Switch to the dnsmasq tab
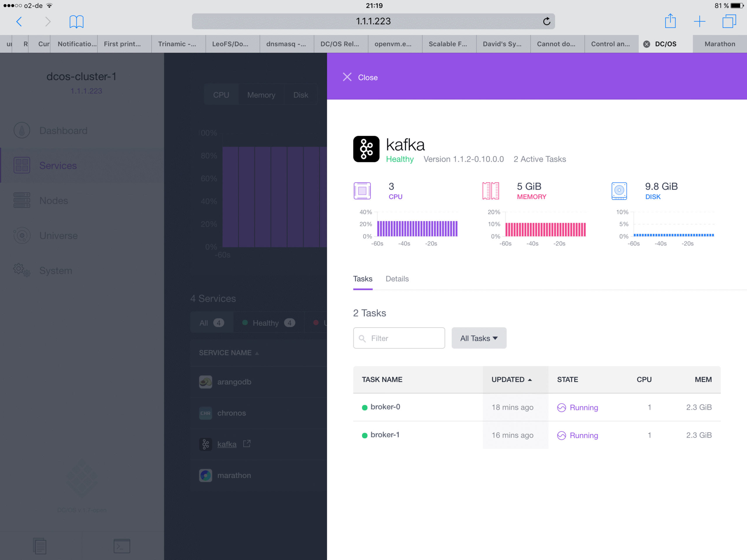Image resolution: width=747 pixels, height=560 pixels. pyautogui.click(x=287, y=44)
